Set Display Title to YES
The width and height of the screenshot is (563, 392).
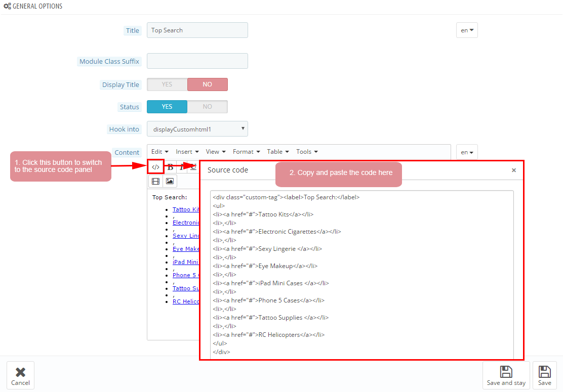167,84
